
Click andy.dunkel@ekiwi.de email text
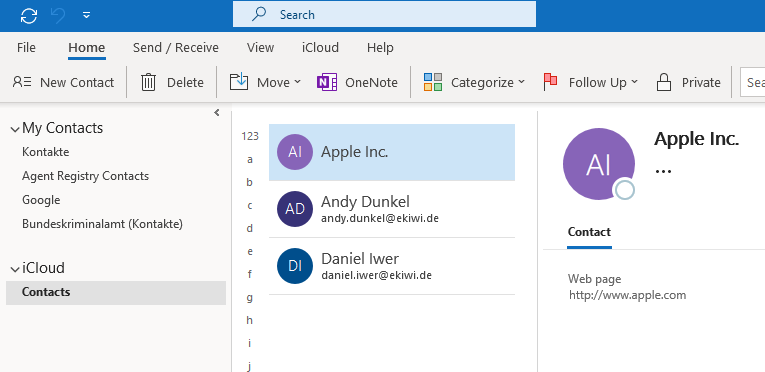[x=380, y=218]
